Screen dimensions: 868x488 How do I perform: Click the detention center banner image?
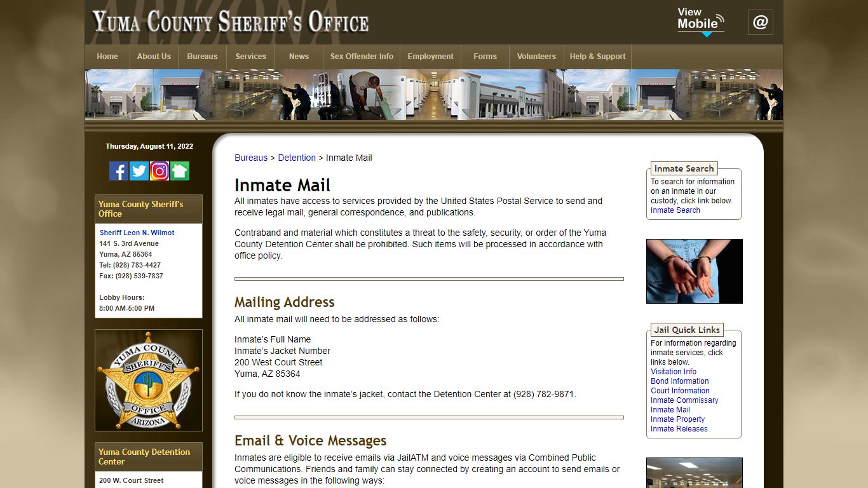tap(434, 95)
